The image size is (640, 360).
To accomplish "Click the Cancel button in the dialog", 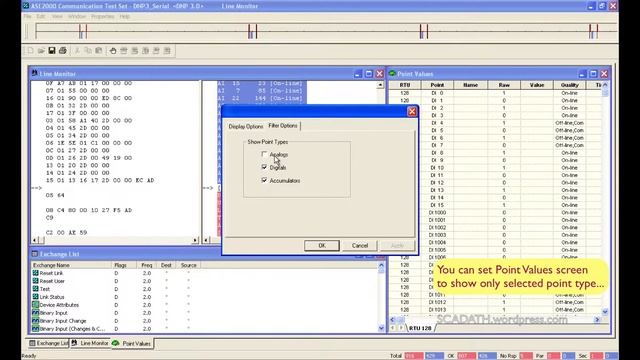I will click(360, 245).
